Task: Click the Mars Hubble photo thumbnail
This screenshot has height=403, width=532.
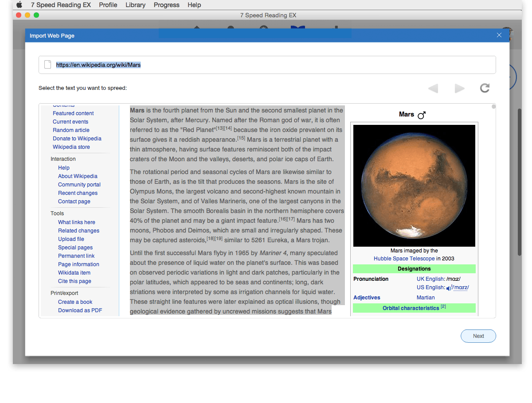Action: click(414, 186)
